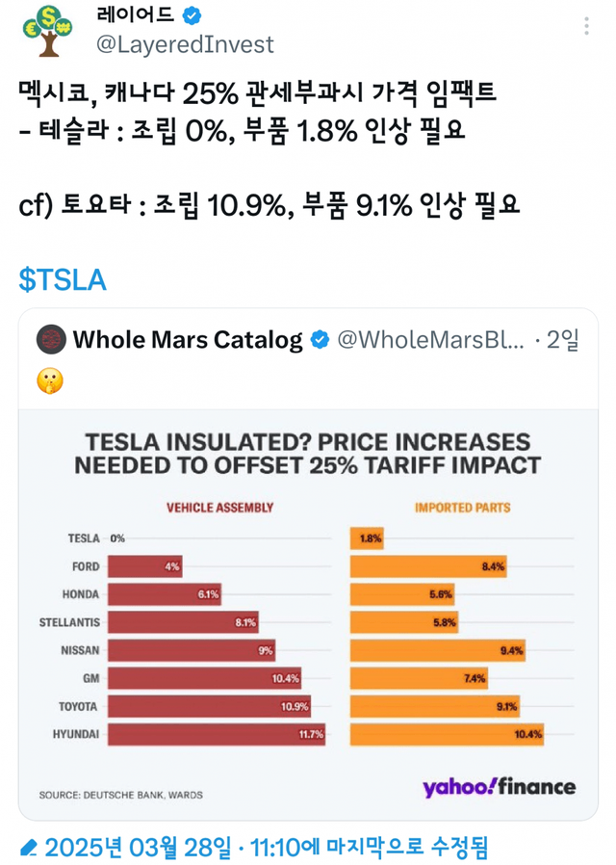Click the tweet text line mentioning 토요타
This screenshot has width=616, height=865.
tap(269, 205)
